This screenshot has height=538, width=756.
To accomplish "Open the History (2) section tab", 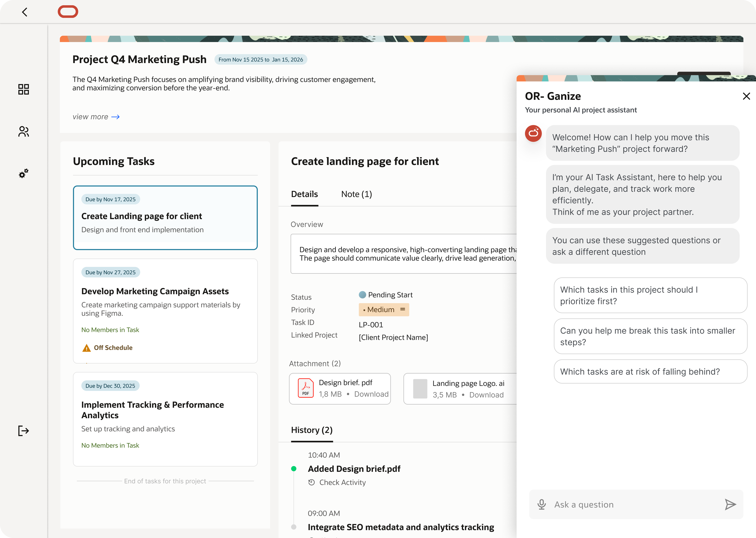I will point(311,430).
